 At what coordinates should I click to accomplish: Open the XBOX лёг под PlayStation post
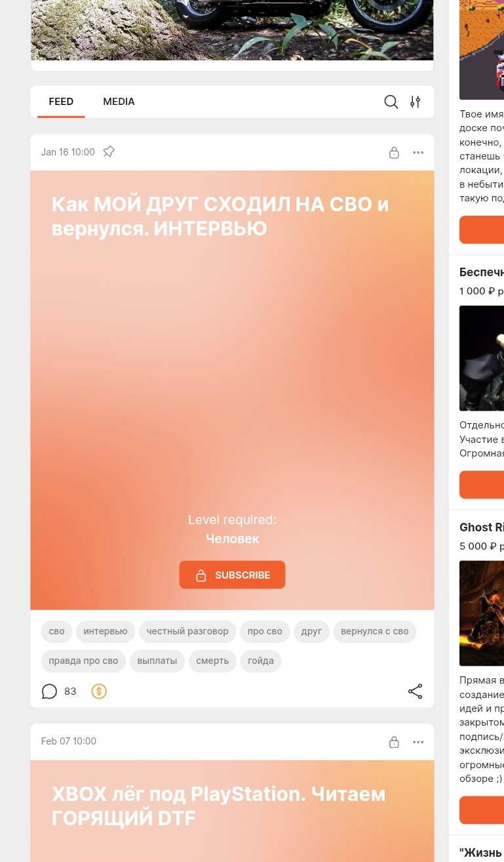click(219, 806)
